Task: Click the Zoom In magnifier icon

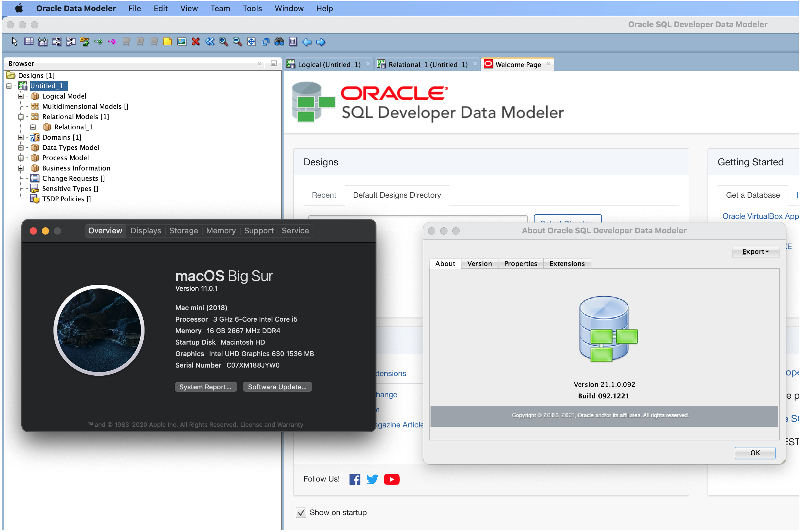Action: click(x=223, y=42)
